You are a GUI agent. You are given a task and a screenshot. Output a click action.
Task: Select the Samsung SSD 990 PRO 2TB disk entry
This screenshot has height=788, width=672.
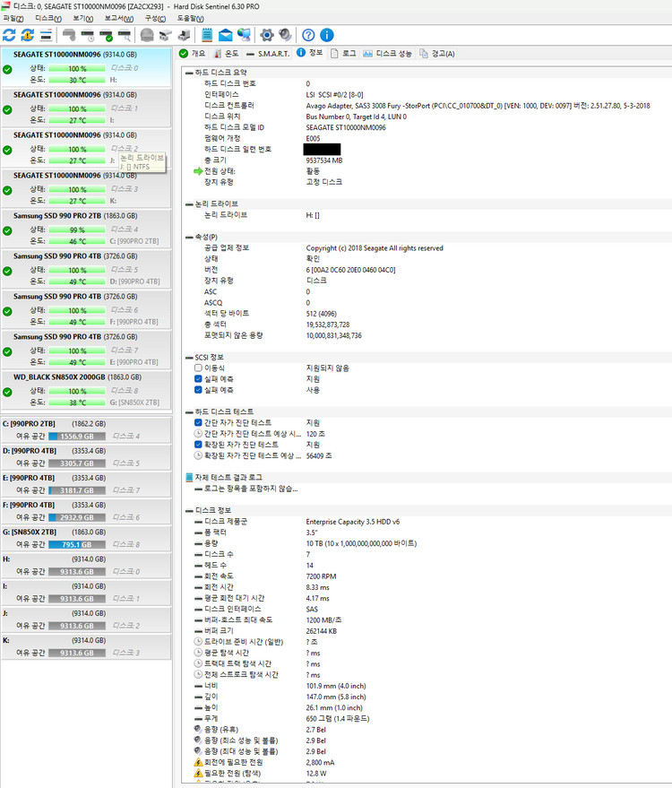pyautogui.click(x=86, y=229)
